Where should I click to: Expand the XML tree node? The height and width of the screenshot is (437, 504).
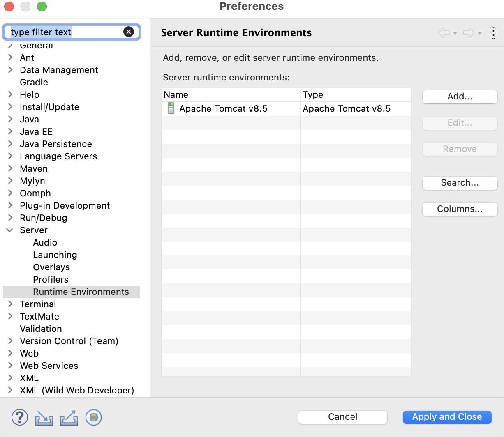pyautogui.click(x=10, y=378)
